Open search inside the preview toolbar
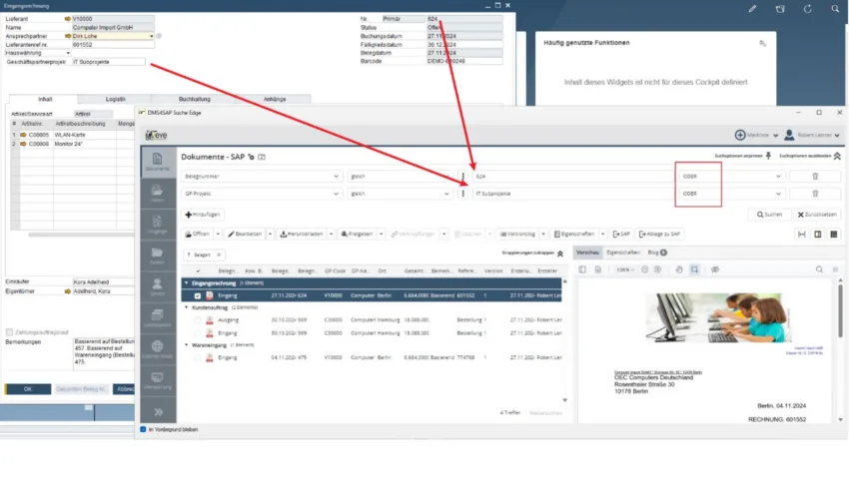This screenshot has width=849, height=504. (819, 269)
